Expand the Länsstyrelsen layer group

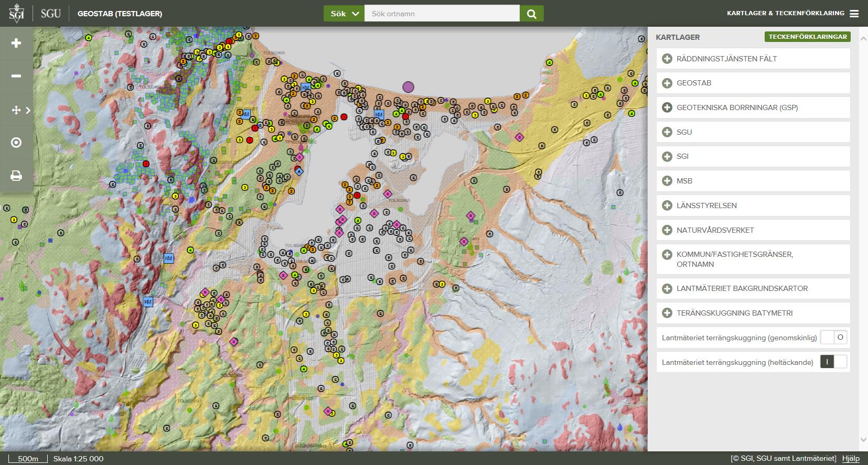click(753, 206)
